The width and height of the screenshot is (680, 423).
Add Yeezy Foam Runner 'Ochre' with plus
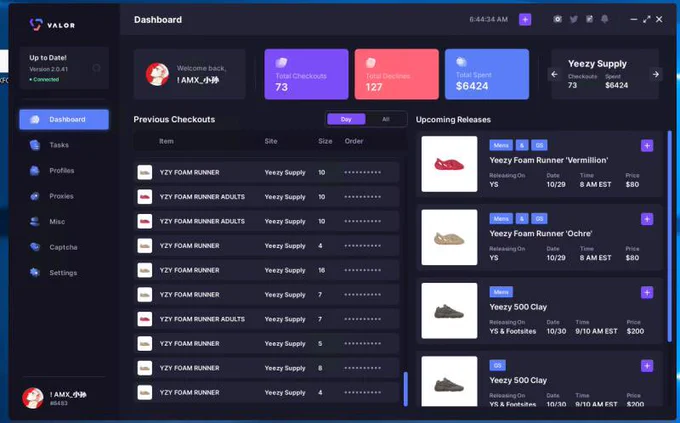(x=647, y=219)
